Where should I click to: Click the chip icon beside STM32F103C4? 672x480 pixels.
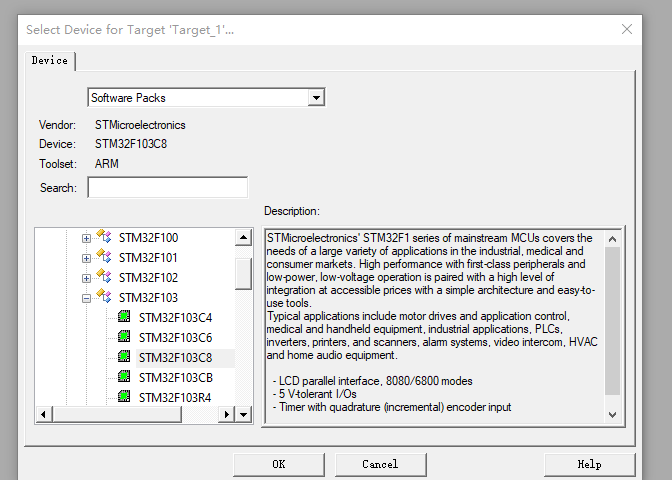(x=124, y=317)
